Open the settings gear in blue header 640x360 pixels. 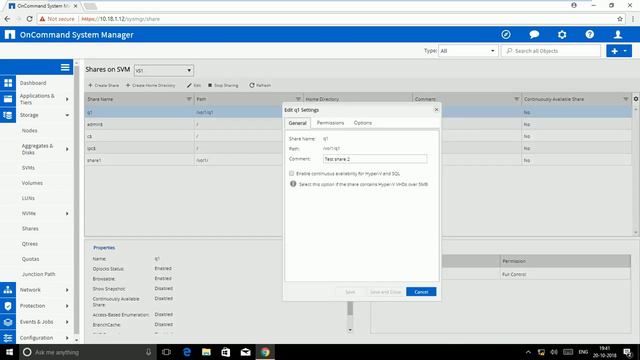(x=562, y=35)
